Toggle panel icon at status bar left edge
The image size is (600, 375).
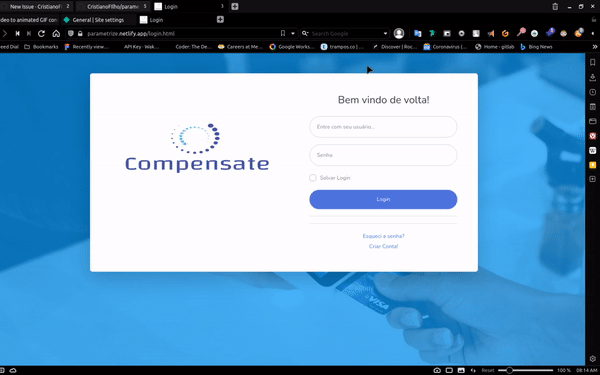2,370
